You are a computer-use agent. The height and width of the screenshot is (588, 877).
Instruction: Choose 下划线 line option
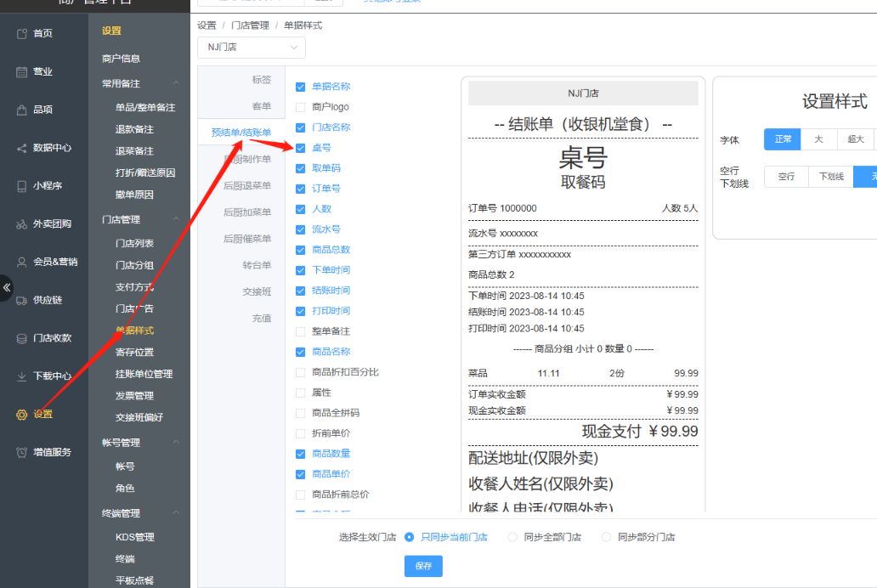[831, 176]
